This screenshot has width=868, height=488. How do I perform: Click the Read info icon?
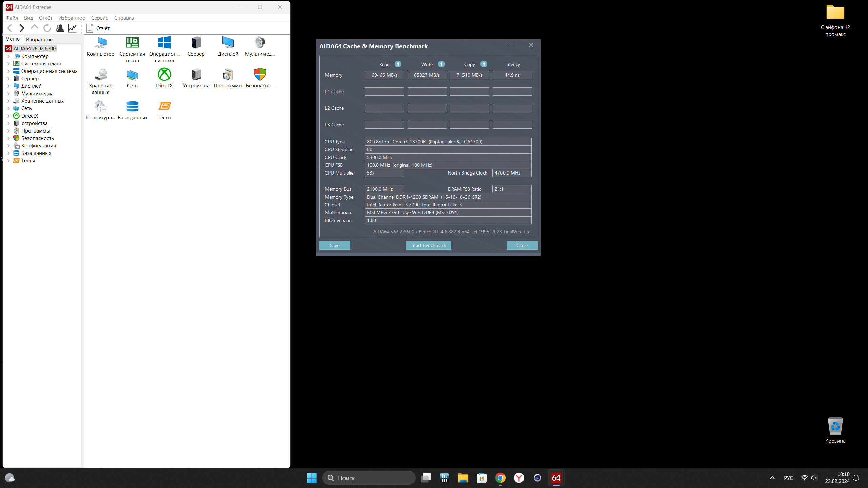[x=398, y=64]
